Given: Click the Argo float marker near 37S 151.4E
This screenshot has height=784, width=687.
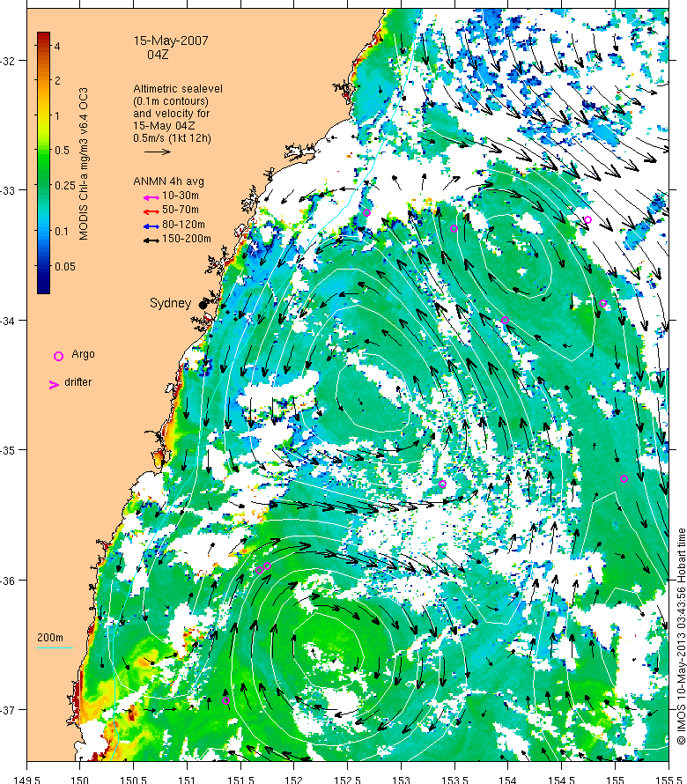Looking at the screenshot, I should click(225, 701).
